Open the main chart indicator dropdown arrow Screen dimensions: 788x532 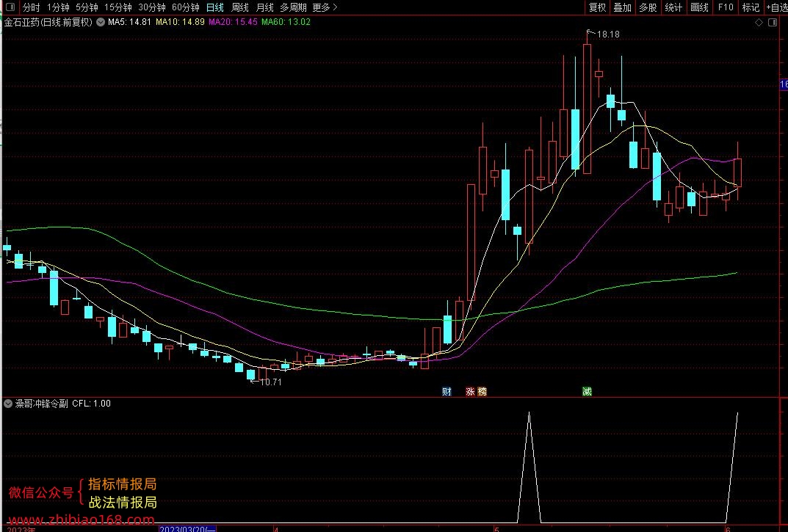click(x=101, y=22)
